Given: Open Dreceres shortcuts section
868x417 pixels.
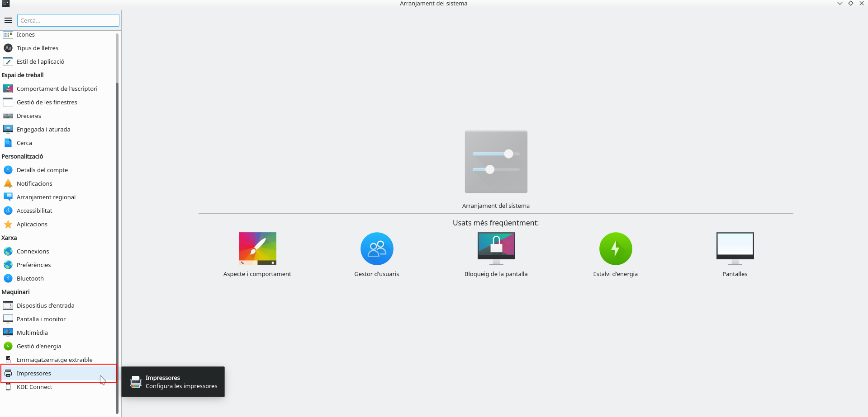Looking at the screenshot, I should coord(29,116).
